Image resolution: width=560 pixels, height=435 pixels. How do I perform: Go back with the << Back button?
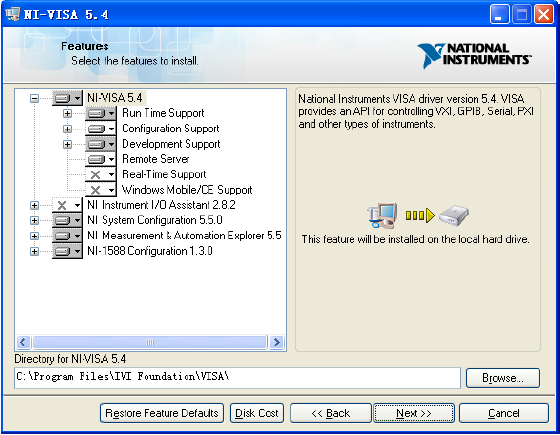click(x=331, y=413)
